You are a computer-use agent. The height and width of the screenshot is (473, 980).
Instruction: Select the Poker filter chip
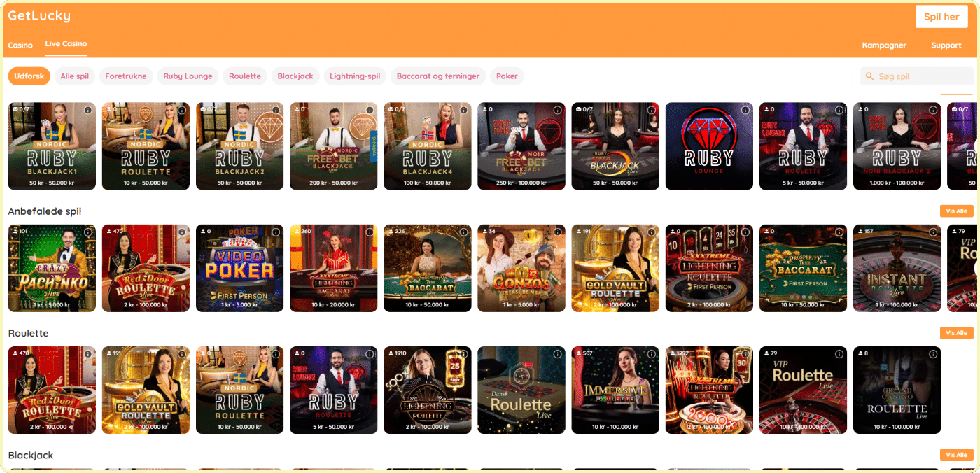click(507, 76)
